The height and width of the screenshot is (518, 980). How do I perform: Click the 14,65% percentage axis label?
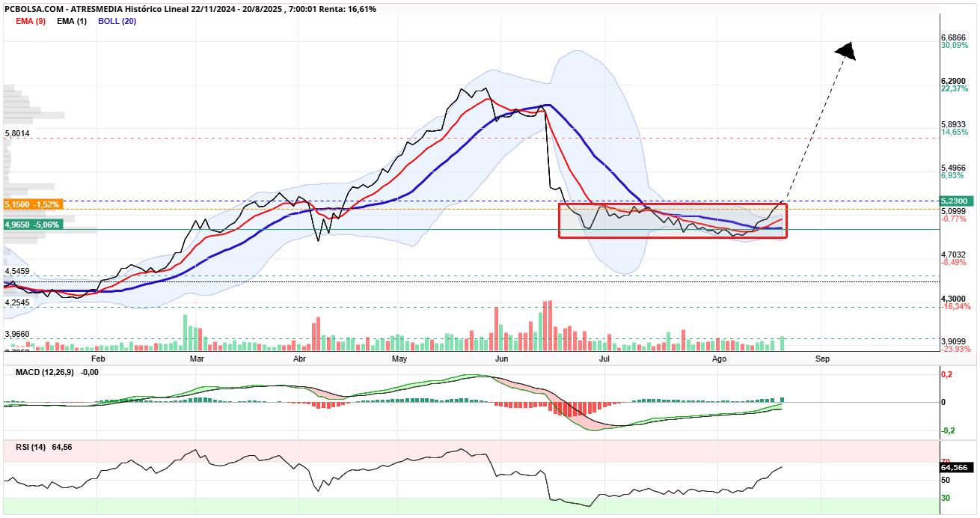tap(953, 132)
